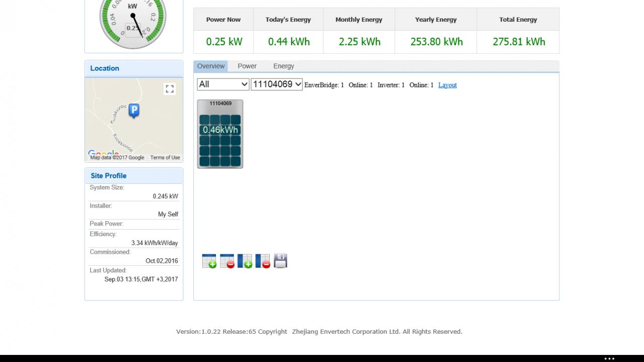This screenshot has width=644, height=362.
Task: Toggle fullscreen view of the location map
Action: click(x=170, y=89)
